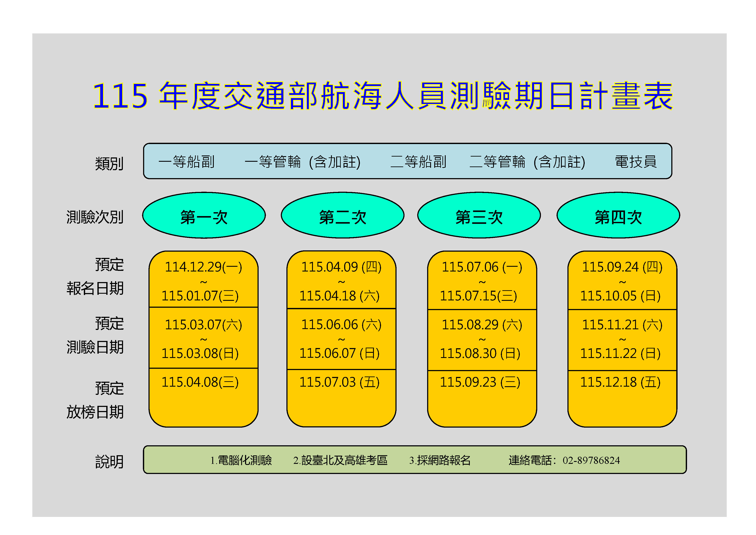Screen dimensions: 756x535
Task: Click the 類別 row label
Action: [x=109, y=163]
